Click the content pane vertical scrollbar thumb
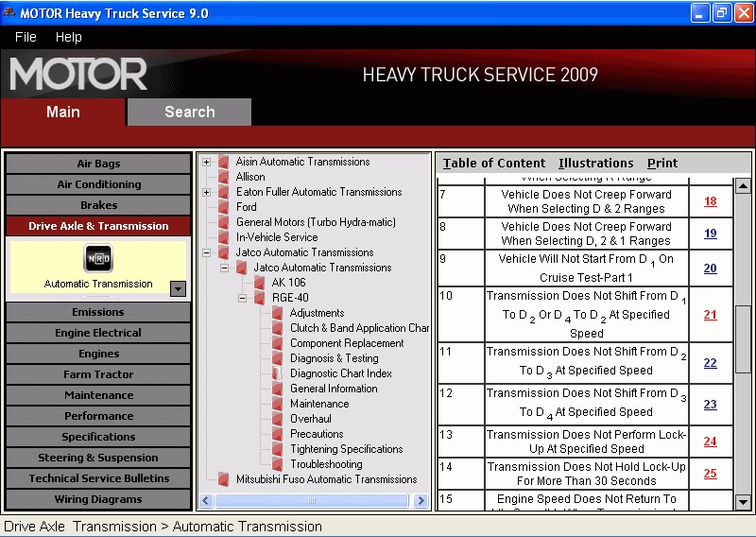 click(x=743, y=339)
